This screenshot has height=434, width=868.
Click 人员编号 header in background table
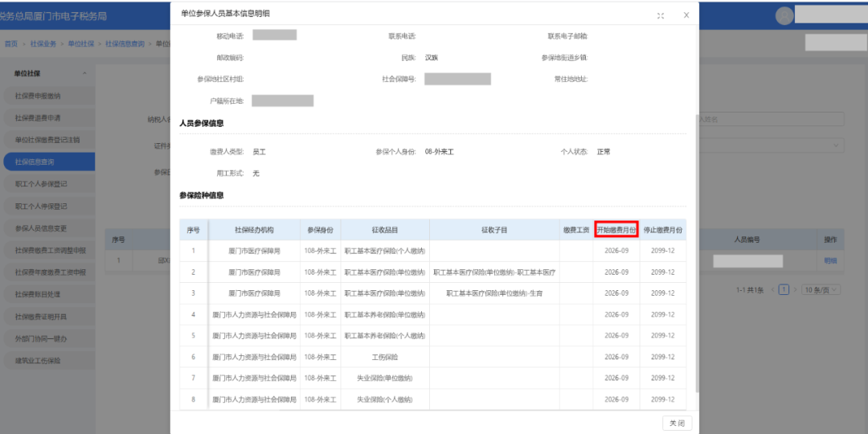point(746,240)
